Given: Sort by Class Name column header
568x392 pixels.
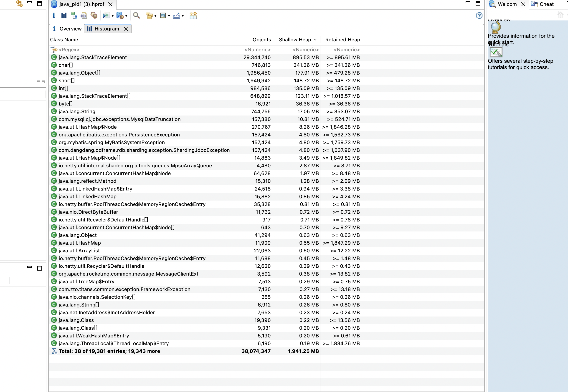Looking at the screenshot, I should pos(140,40).
